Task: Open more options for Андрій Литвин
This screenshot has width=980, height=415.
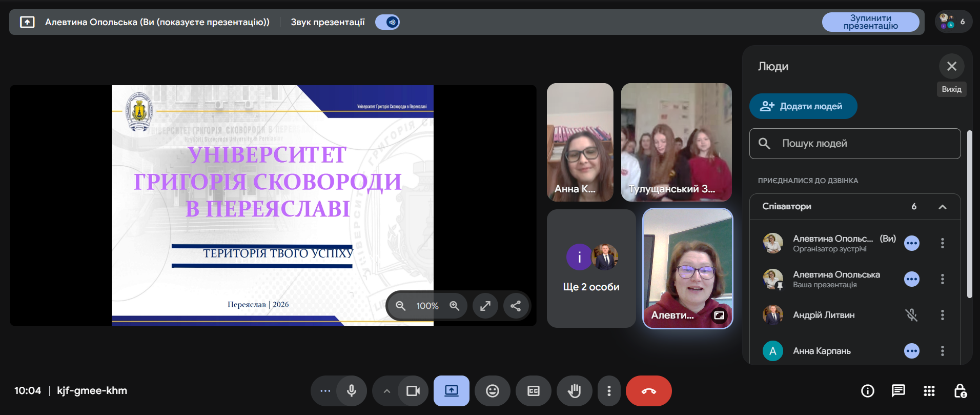Action: coord(942,315)
